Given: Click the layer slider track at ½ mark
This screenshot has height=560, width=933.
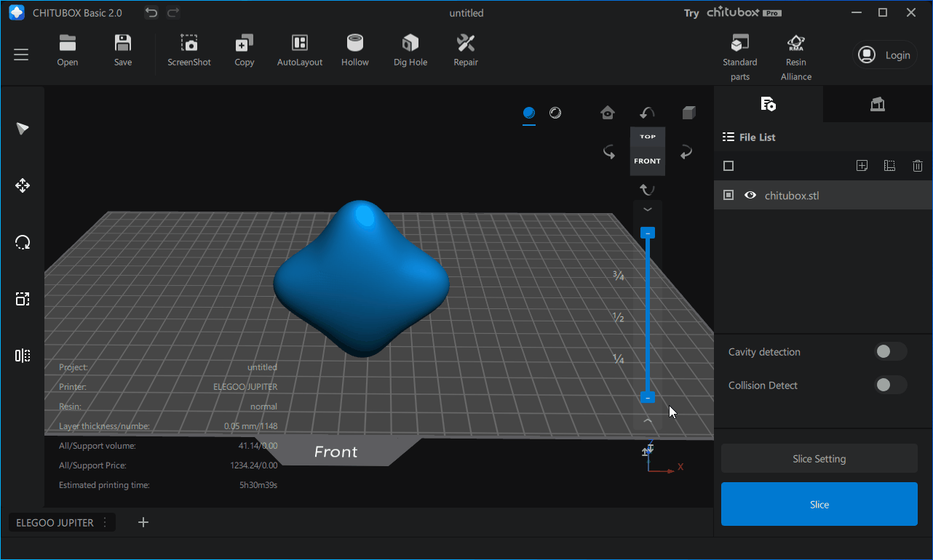Looking at the screenshot, I should pos(648,318).
